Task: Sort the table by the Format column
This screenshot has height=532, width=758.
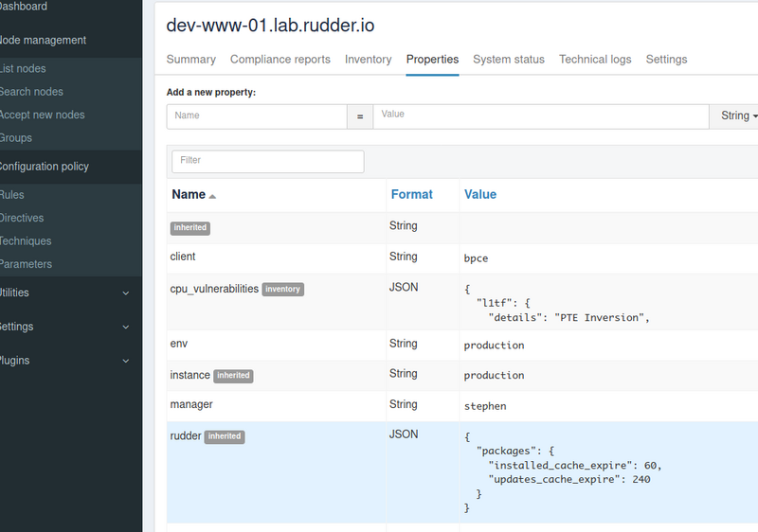Action: coord(412,195)
